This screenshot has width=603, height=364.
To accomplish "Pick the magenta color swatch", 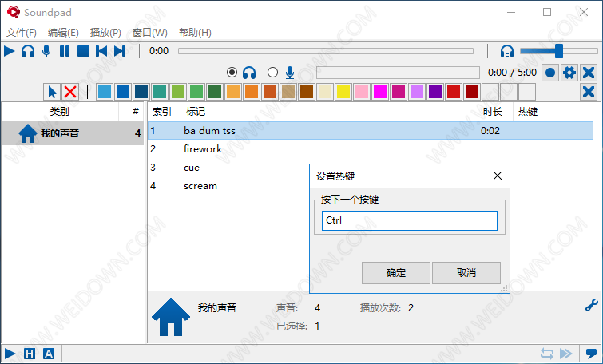I will coord(380,92).
